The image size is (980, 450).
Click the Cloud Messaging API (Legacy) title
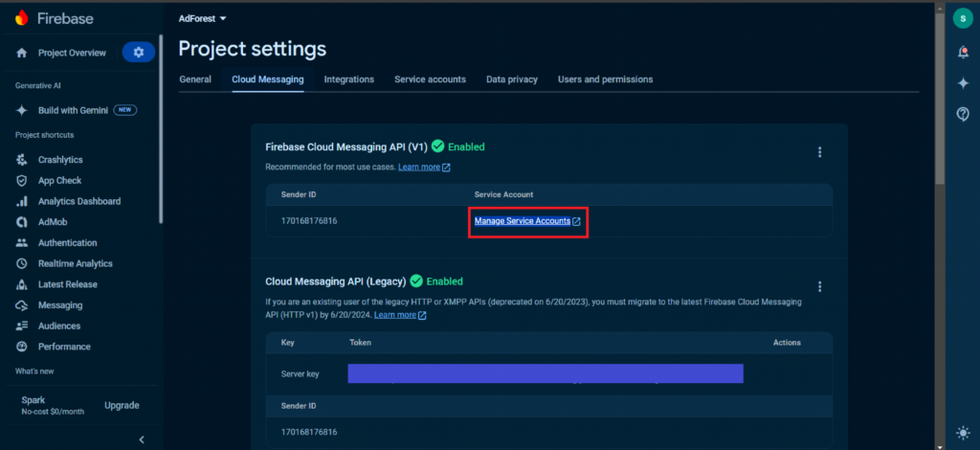coord(336,281)
